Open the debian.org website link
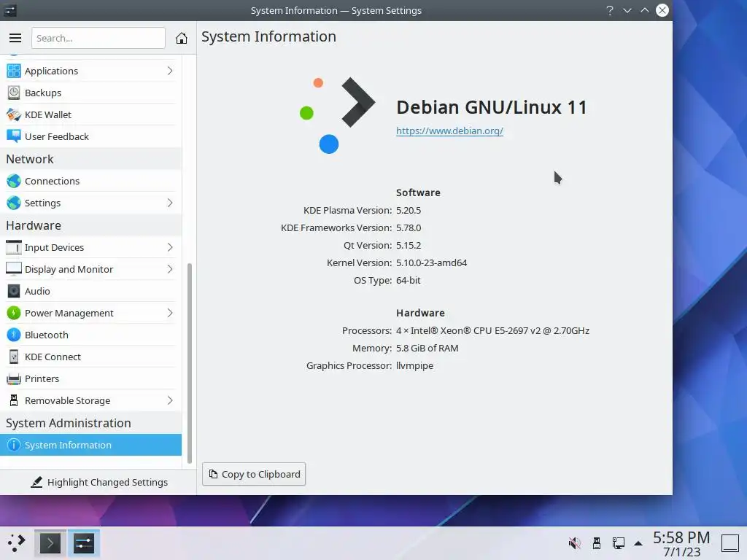The width and height of the screenshot is (747, 560). point(449,131)
